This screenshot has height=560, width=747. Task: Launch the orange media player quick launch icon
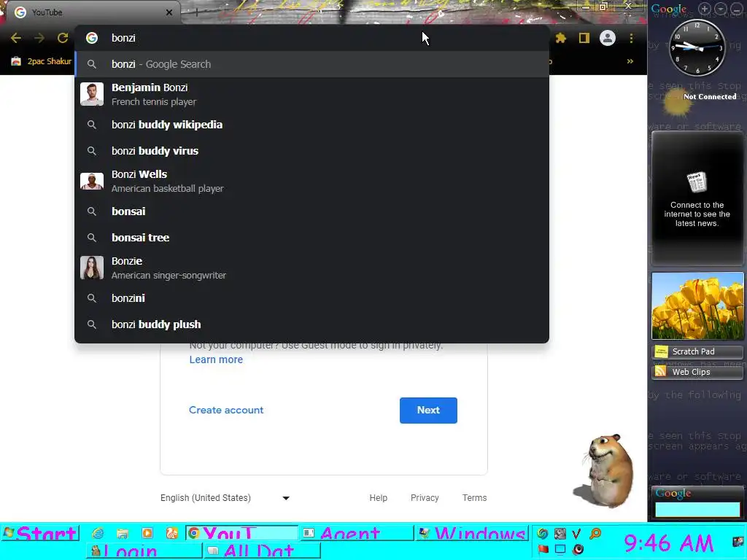[147, 533]
